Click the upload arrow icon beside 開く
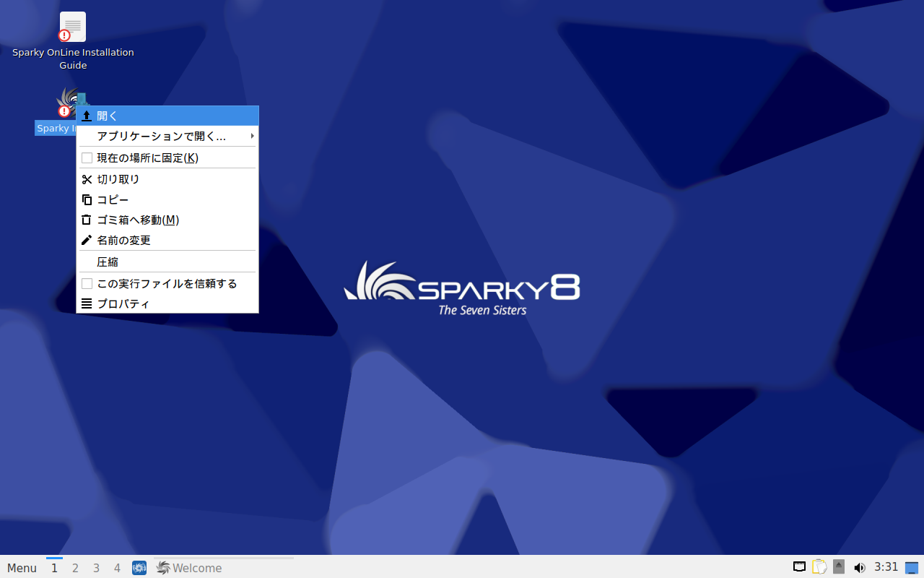The image size is (924, 578). 87,116
